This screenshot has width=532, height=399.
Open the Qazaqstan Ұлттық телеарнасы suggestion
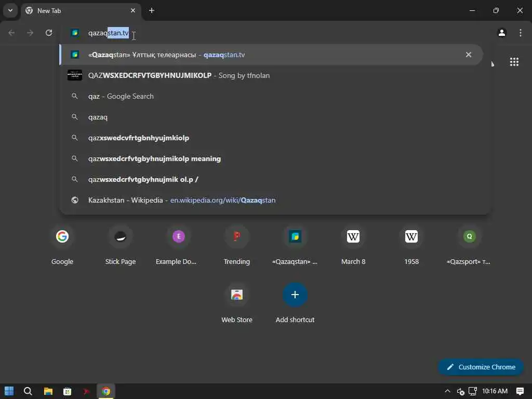click(x=271, y=55)
